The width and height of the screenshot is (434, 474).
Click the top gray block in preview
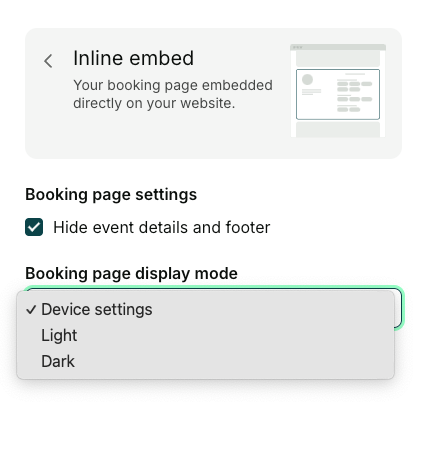[338, 58]
